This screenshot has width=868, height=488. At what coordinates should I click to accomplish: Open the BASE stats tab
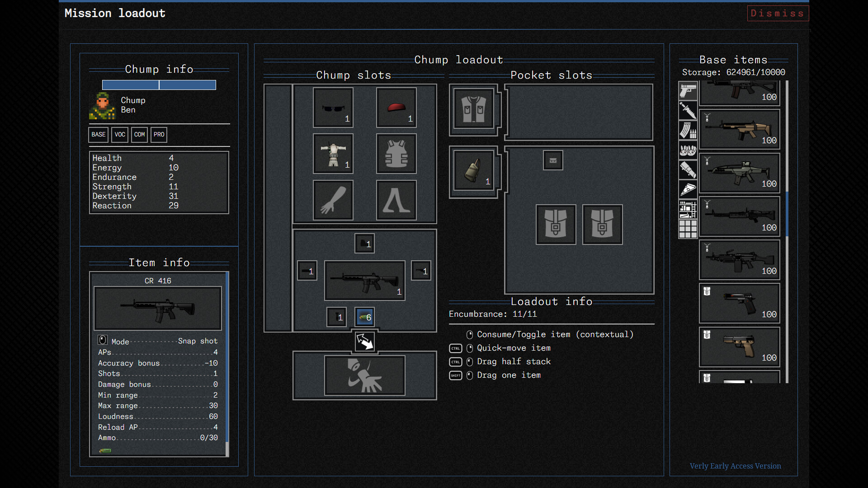[98, 135]
